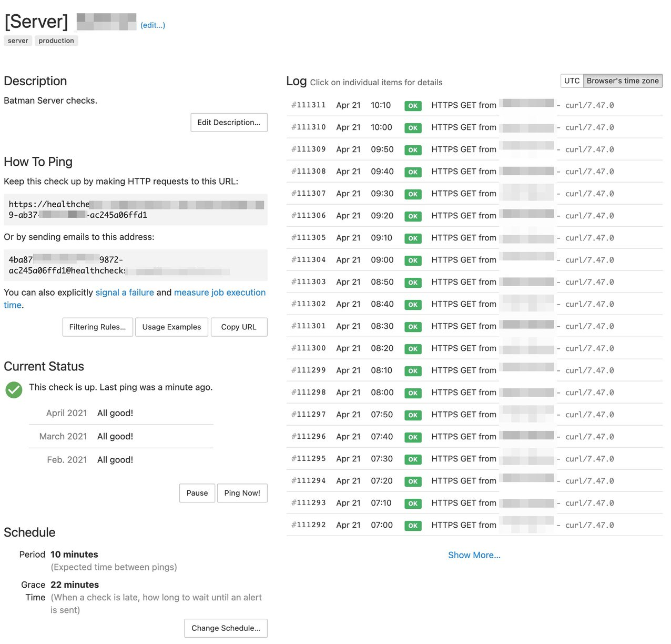Select Browser's time zone option
The width and height of the screenshot is (671, 644).
coord(623,80)
